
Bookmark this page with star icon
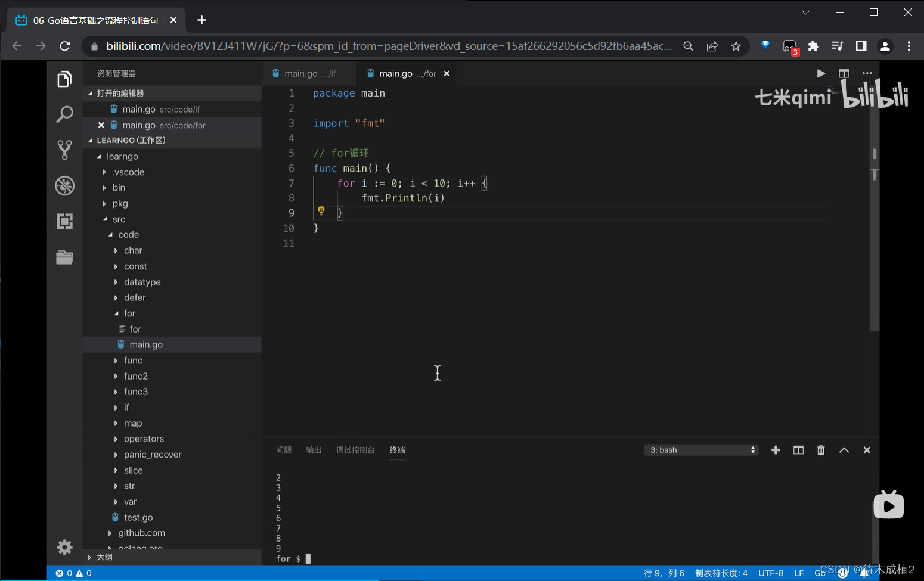736,46
